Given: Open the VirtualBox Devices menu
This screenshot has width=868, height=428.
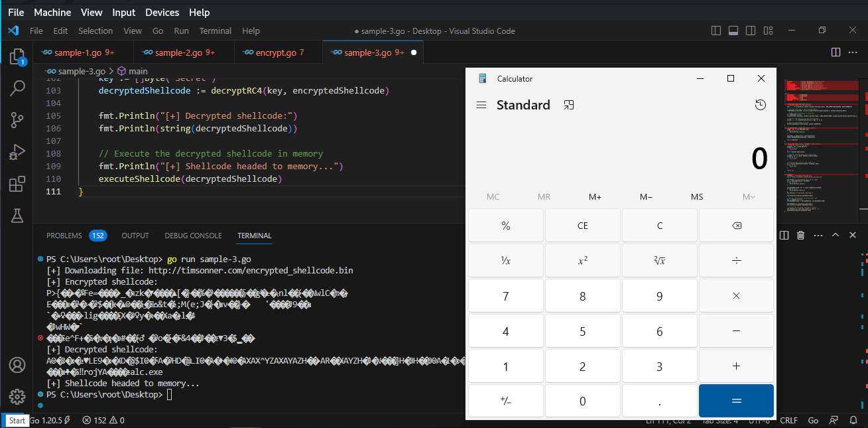Looking at the screenshot, I should pos(162,12).
